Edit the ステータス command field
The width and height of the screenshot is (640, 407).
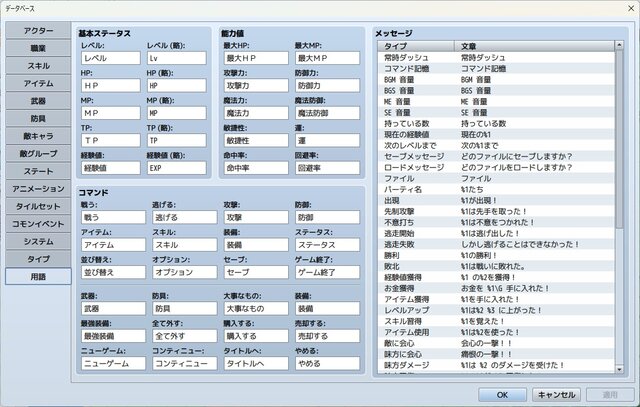(x=327, y=245)
